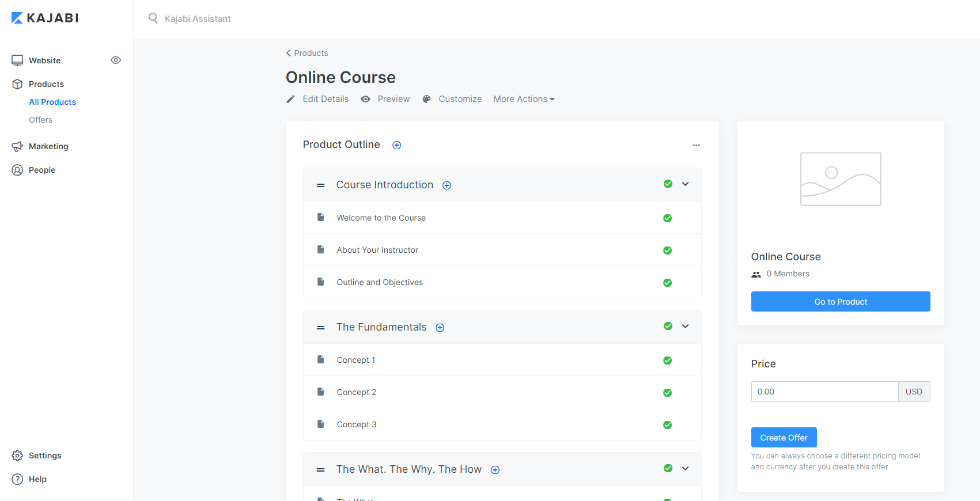
Task: Add a post to The Fundamentals
Action: (x=440, y=328)
